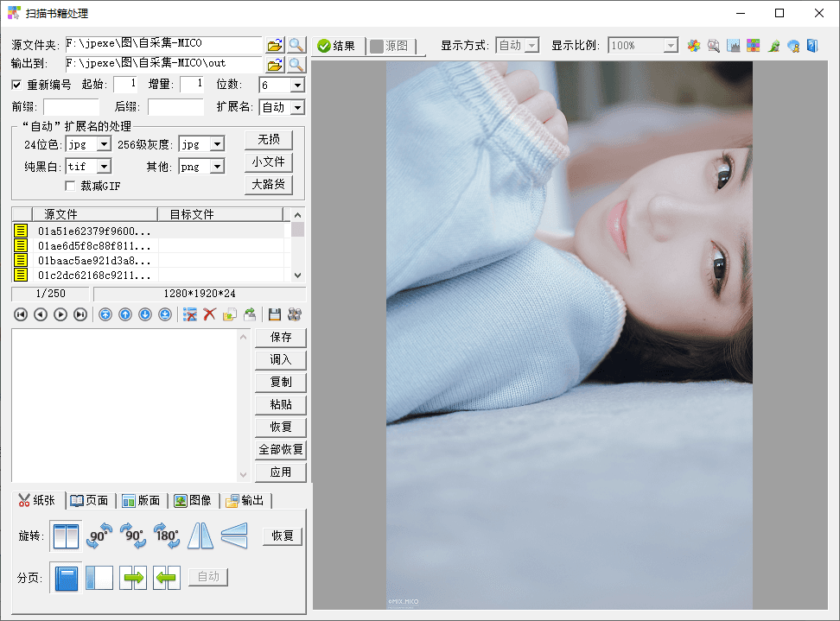Click the green right-arrow page split icon
Image resolution: width=840 pixels, height=621 pixels.
click(133, 577)
